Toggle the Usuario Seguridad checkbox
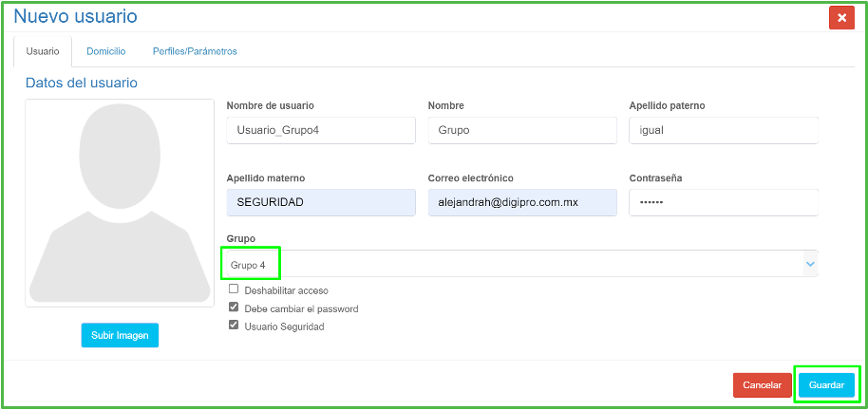This screenshot has width=868, height=410. [234, 325]
